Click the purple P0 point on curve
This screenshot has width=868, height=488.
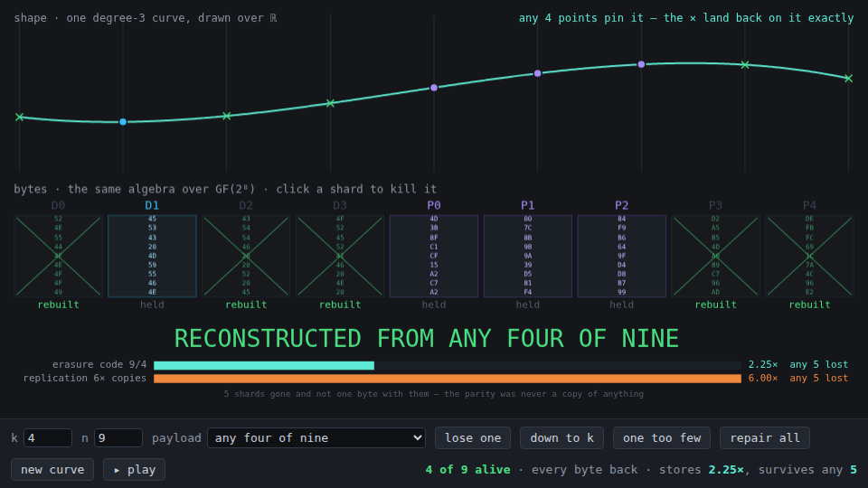click(434, 88)
